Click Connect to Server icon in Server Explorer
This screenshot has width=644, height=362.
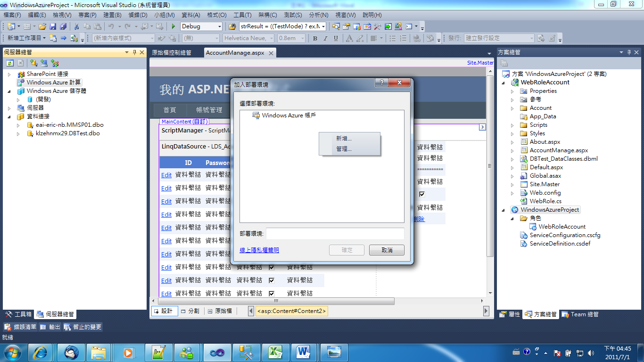(44, 63)
